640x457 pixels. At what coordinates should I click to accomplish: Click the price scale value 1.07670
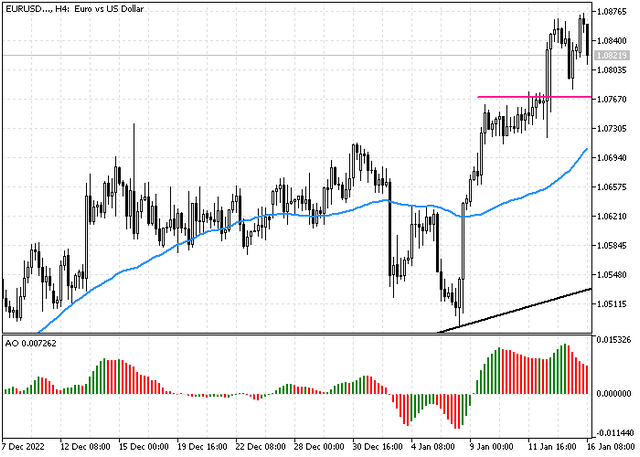(612, 99)
